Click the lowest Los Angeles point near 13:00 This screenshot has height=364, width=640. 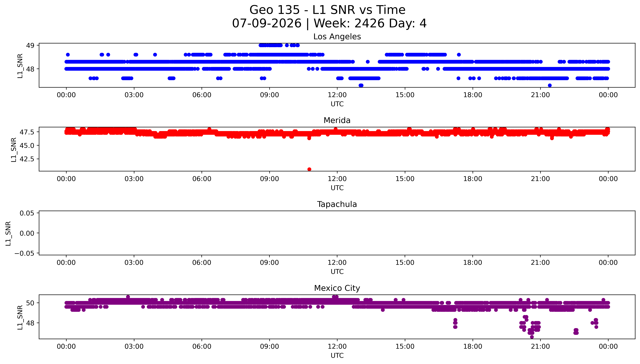click(x=361, y=85)
